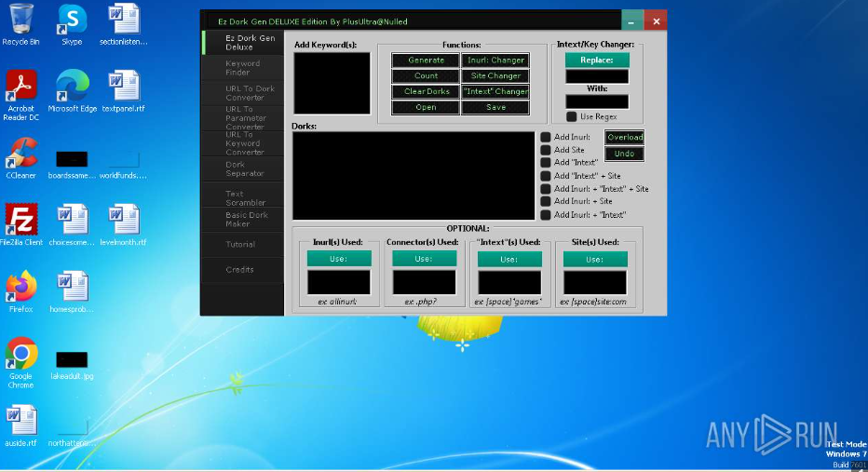The image size is (868, 472).
Task: Toggle Add Inurl: + Site checkbox
Action: click(546, 201)
